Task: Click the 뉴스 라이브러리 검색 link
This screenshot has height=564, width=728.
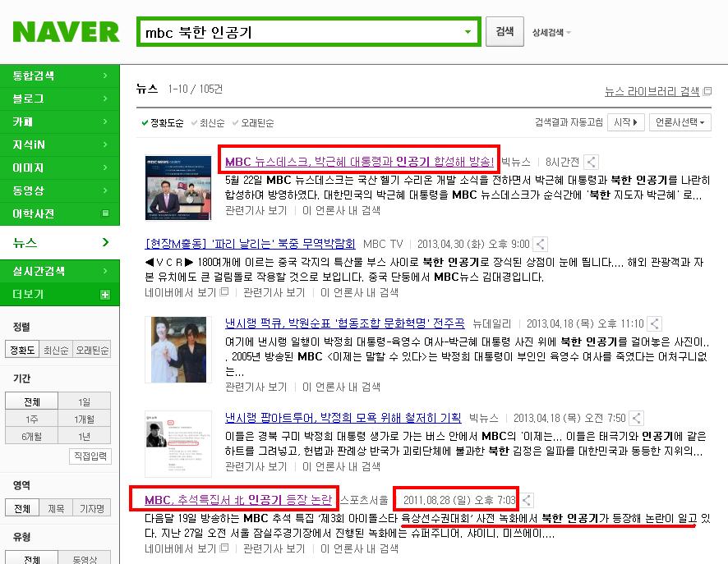Action: pos(652,91)
